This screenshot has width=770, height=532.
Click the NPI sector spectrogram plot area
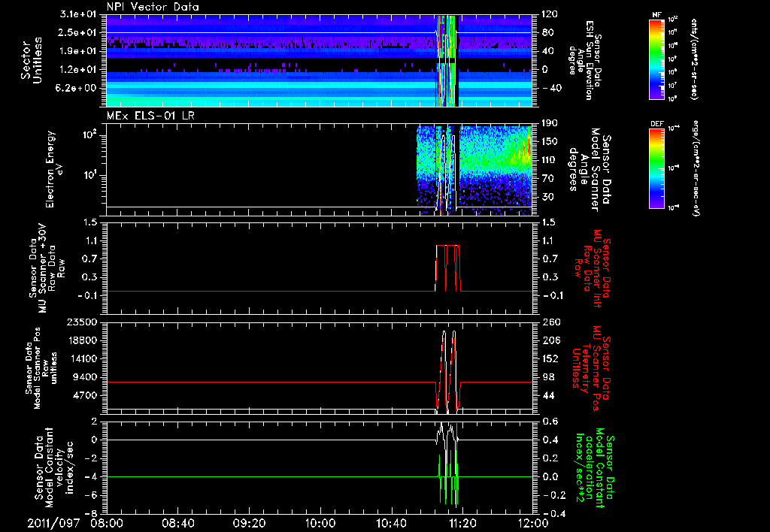[319, 61]
